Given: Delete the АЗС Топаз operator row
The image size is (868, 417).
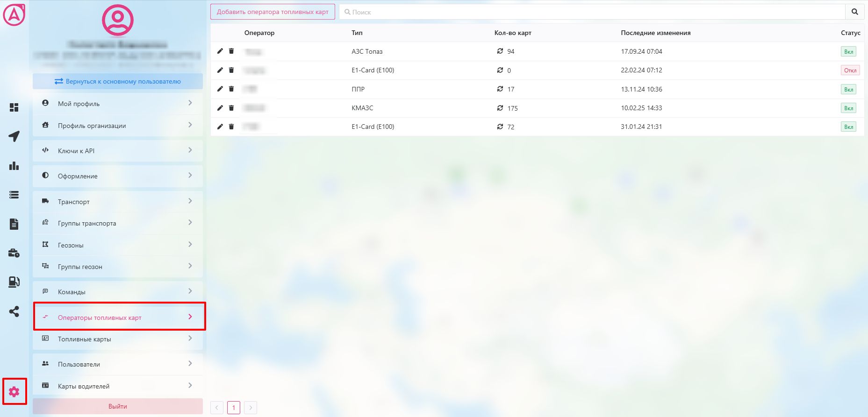Looking at the screenshot, I should tap(231, 51).
